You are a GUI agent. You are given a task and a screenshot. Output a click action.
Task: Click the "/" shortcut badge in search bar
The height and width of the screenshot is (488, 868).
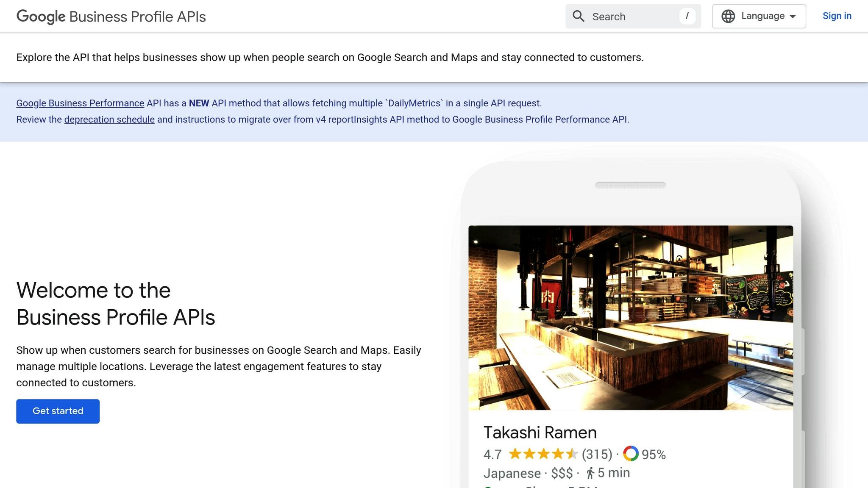pos(687,16)
